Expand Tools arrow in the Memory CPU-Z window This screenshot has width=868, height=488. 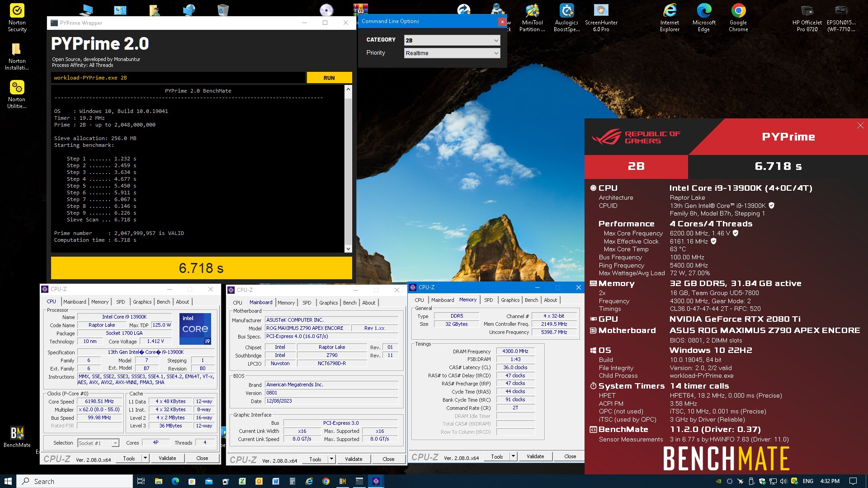(513, 456)
